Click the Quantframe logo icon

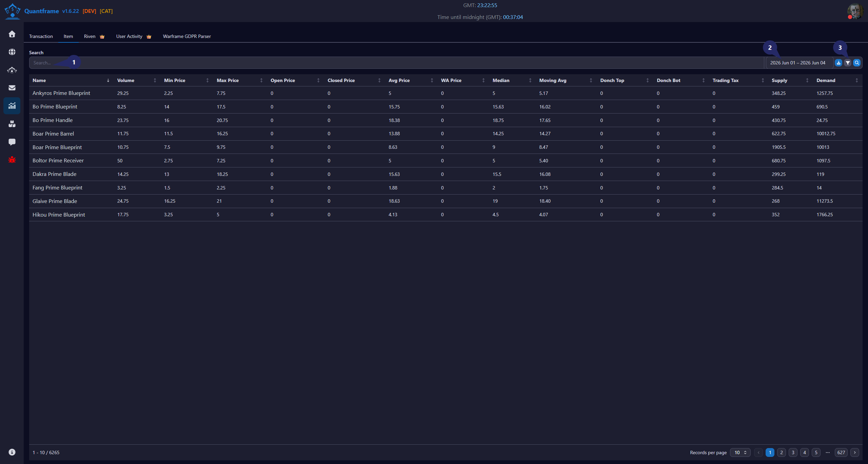tap(13, 11)
